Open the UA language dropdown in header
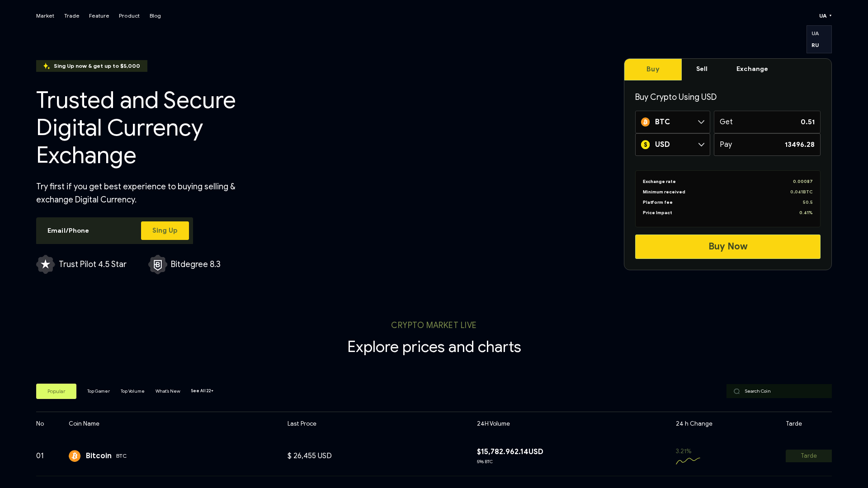 pyautogui.click(x=826, y=16)
